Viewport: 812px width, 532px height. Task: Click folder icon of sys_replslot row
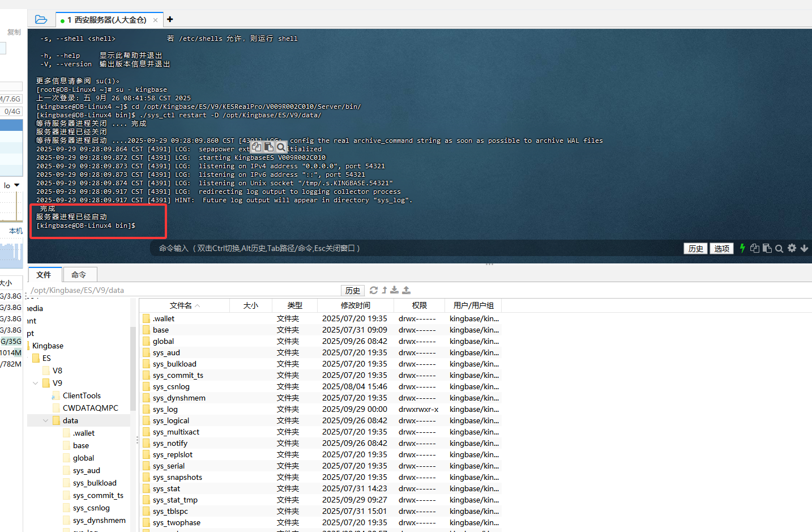(x=146, y=454)
